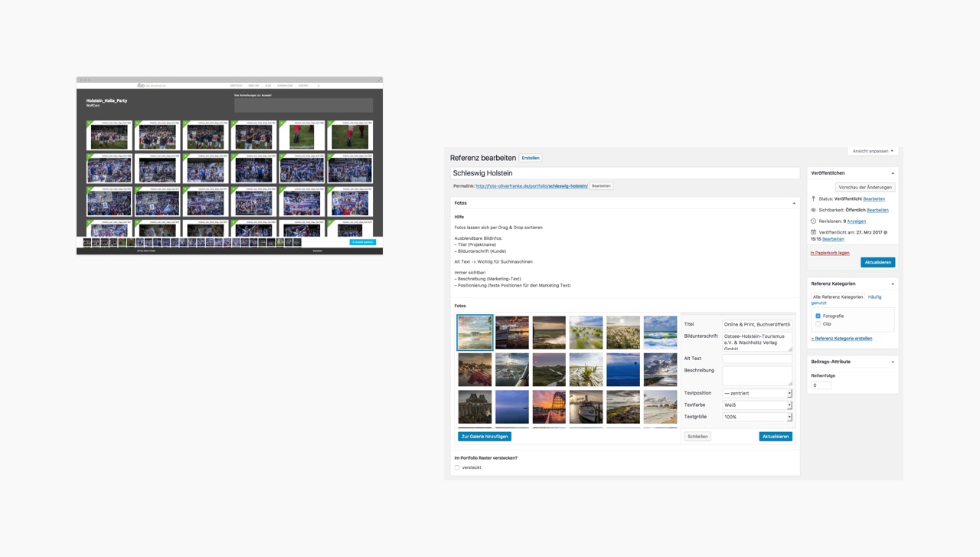Screen dimensions: 980x557
Task: Click the Schließen button
Action: click(x=697, y=436)
